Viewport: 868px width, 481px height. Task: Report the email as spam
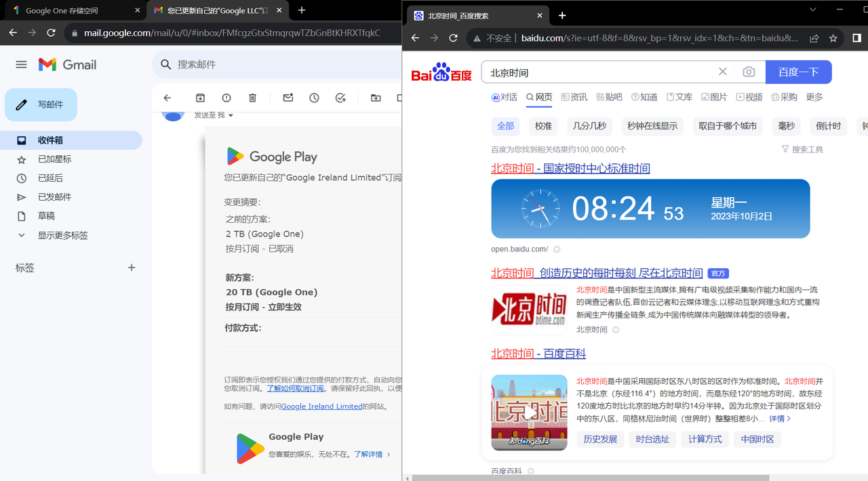pyautogui.click(x=226, y=98)
